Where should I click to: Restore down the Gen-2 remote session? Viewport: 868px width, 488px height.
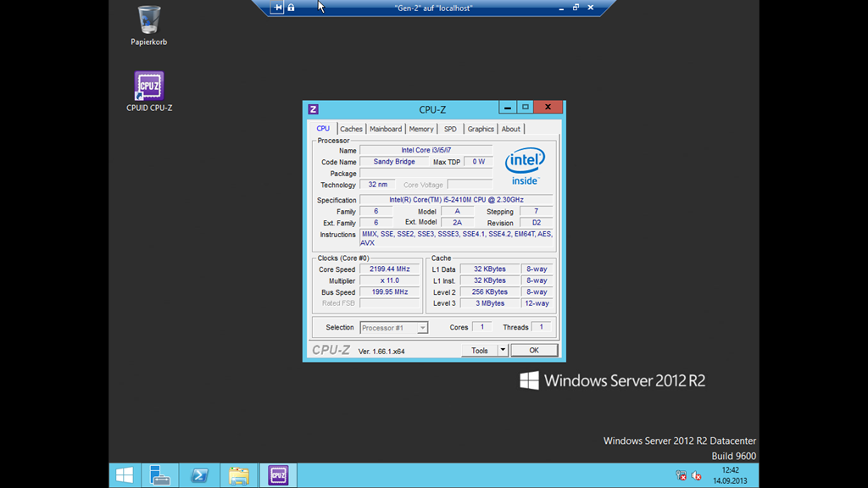576,8
